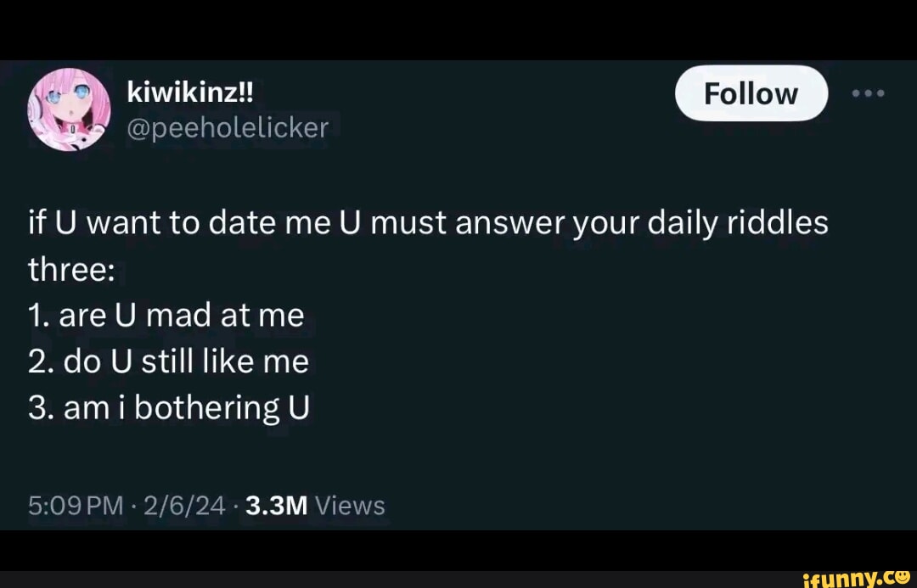
Task: Click riddle one, are U mad at me
Action: [x=166, y=314]
